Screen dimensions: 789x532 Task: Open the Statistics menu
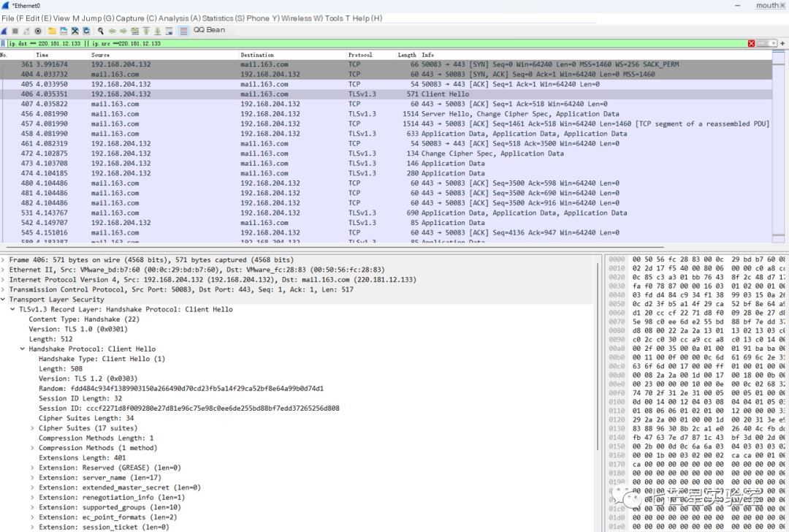[x=223, y=18]
